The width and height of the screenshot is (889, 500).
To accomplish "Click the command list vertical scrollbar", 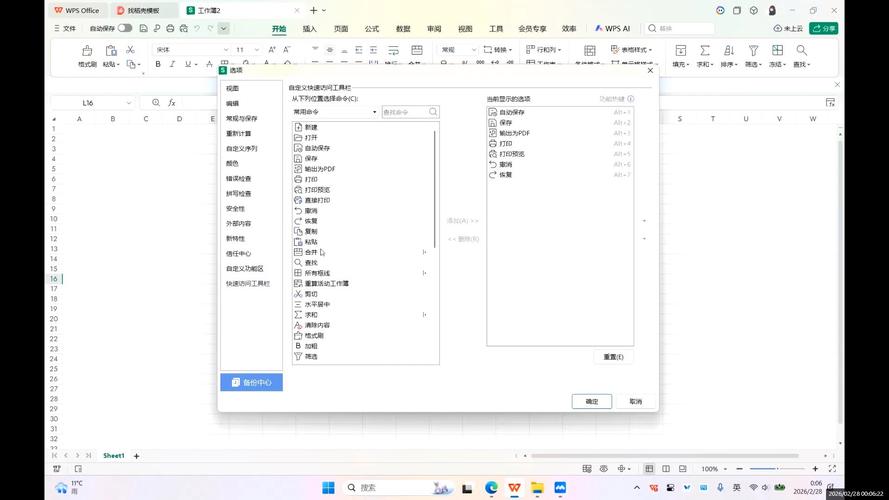I will (435, 188).
